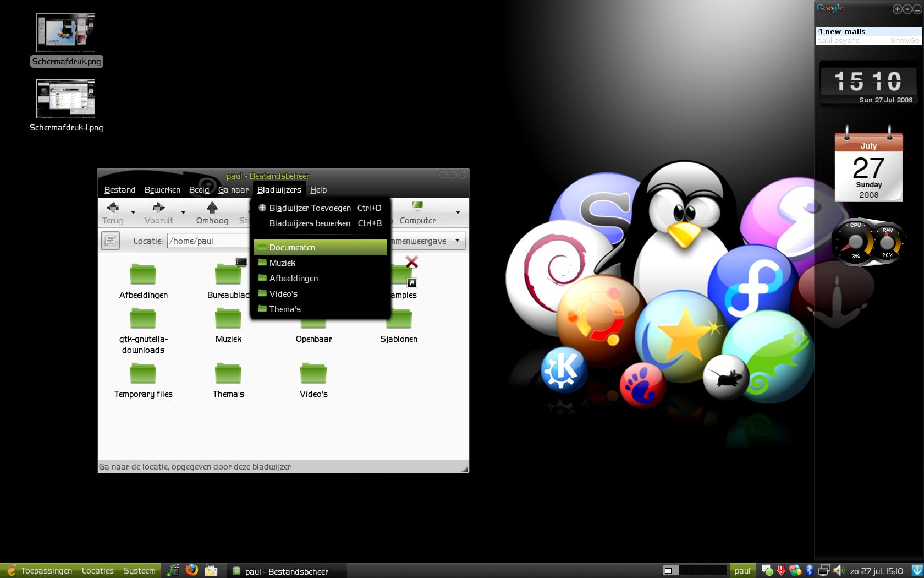Image resolution: width=924 pixels, height=578 pixels.
Task: Open the volume control speaker icon
Action: (x=839, y=570)
